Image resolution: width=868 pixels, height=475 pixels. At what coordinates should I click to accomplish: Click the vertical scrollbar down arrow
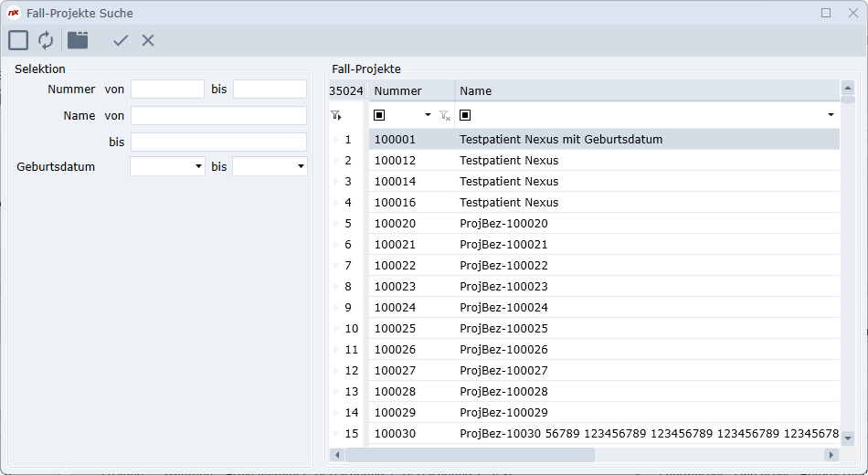click(847, 438)
